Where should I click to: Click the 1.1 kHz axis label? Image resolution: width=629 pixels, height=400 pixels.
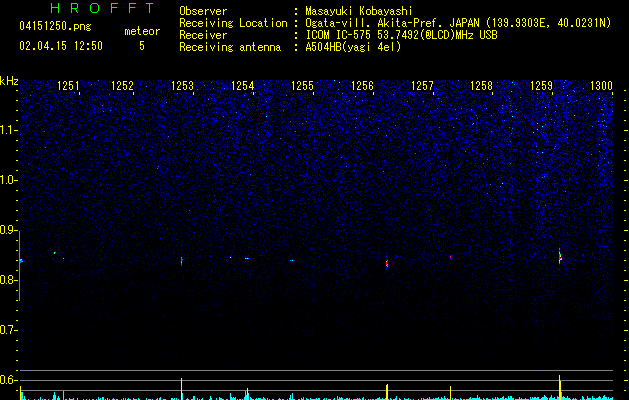[x=9, y=130]
